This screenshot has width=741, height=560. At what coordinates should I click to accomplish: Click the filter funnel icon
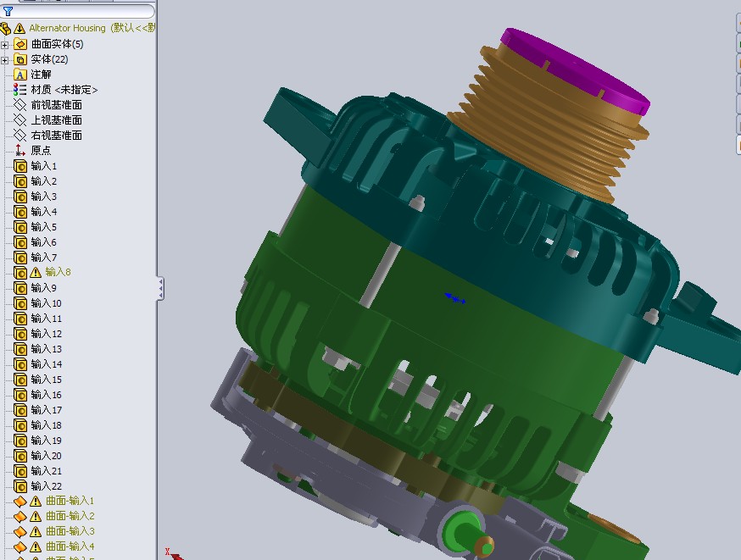pos(8,11)
